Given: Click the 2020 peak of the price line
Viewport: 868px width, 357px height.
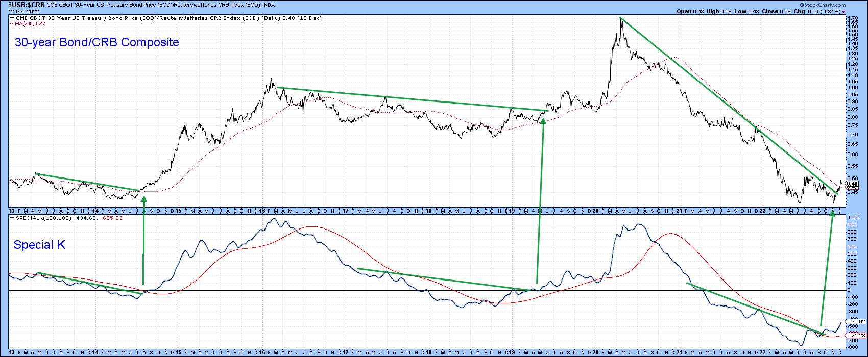Looking at the screenshot, I should (621, 19).
